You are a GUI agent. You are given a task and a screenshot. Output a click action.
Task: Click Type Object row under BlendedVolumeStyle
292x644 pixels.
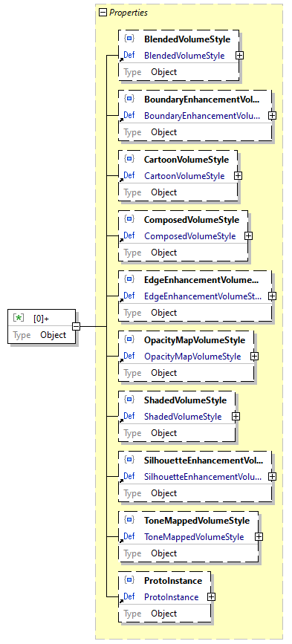click(178, 72)
